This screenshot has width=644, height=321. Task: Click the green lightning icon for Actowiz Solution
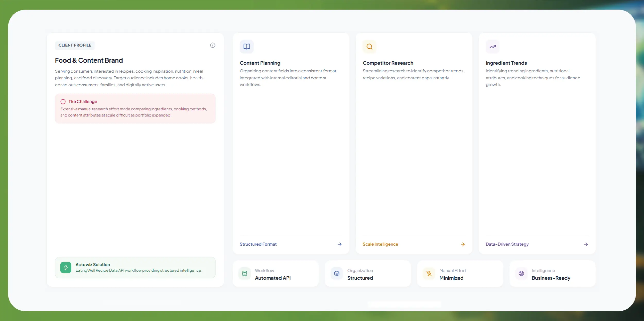(x=66, y=267)
